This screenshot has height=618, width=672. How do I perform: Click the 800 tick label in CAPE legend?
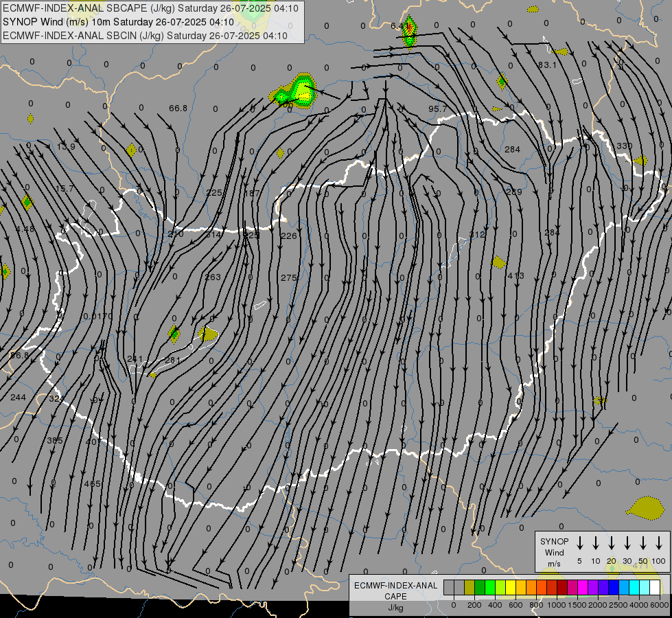tap(536, 605)
